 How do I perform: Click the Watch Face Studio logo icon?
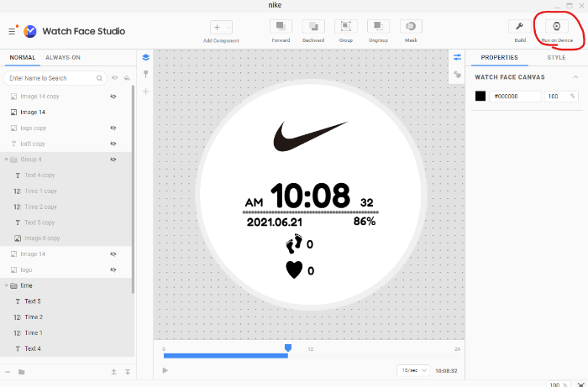click(x=30, y=31)
